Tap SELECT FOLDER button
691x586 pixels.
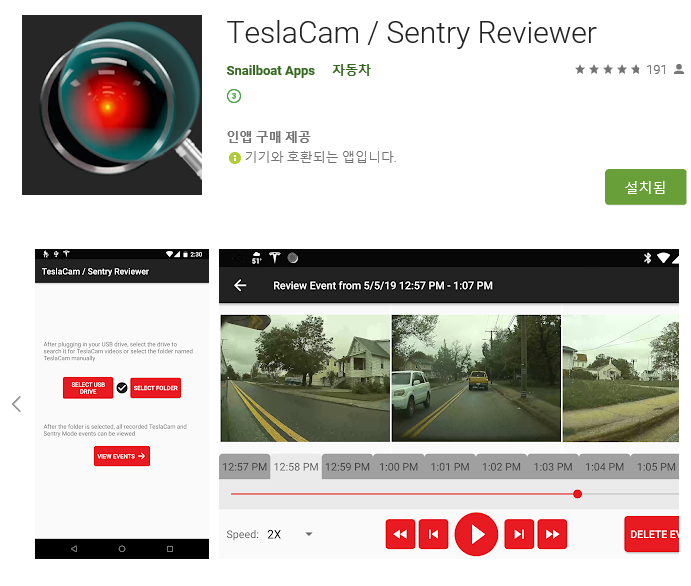pyautogui.click(x=156, y=388)
